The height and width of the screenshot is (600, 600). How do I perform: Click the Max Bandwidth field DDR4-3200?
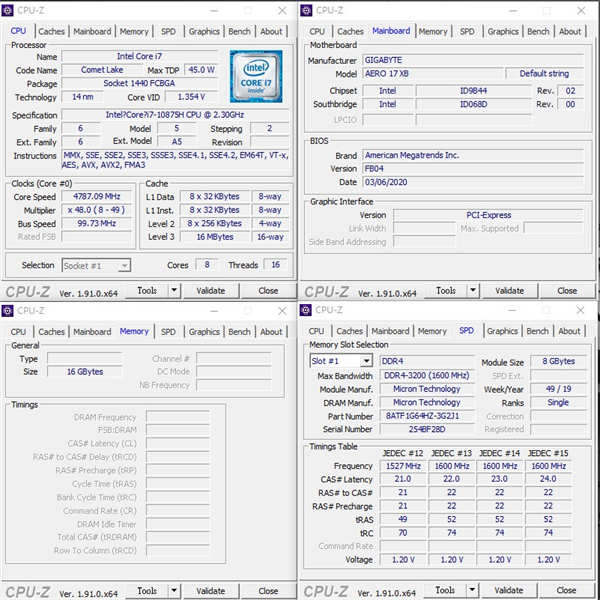pos(427,375)
